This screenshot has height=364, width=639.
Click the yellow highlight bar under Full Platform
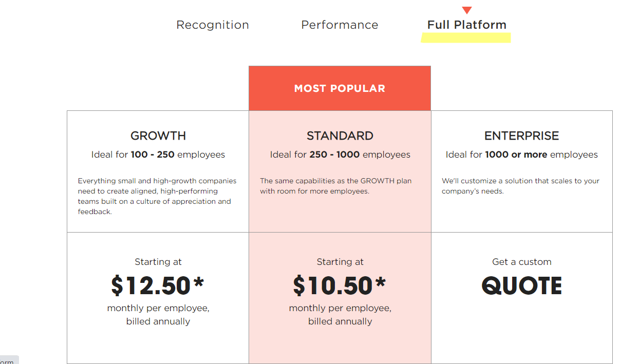[x=466, y=37]
